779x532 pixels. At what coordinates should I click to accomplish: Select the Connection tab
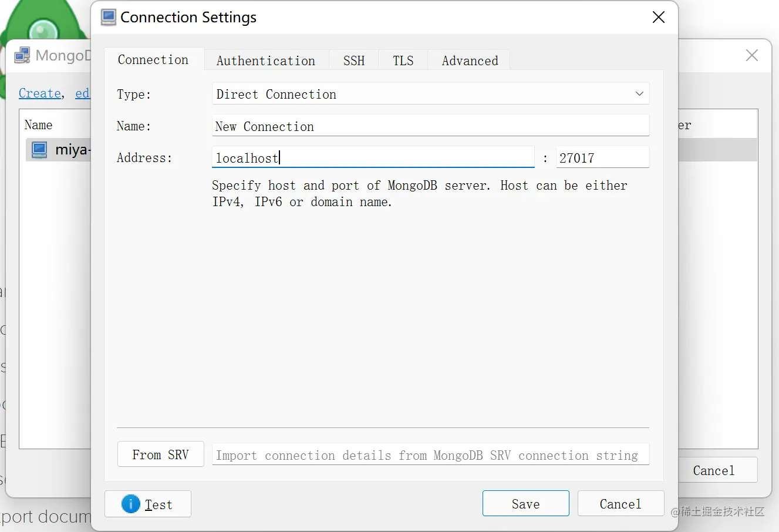click(x=153, y=59)
